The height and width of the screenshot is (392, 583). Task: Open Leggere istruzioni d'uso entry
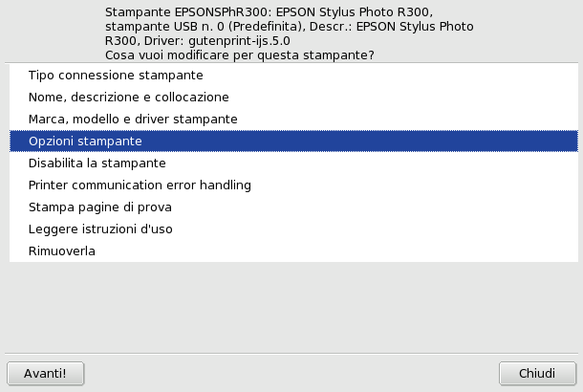100,229
